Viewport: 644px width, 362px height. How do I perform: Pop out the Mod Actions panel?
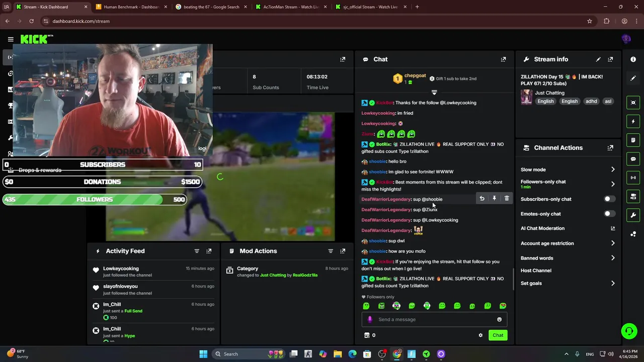pos(343,251)
